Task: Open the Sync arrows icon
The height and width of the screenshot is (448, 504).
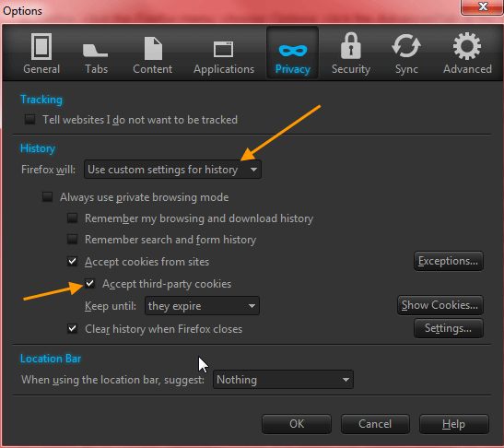Action: [x=406, y=46]
